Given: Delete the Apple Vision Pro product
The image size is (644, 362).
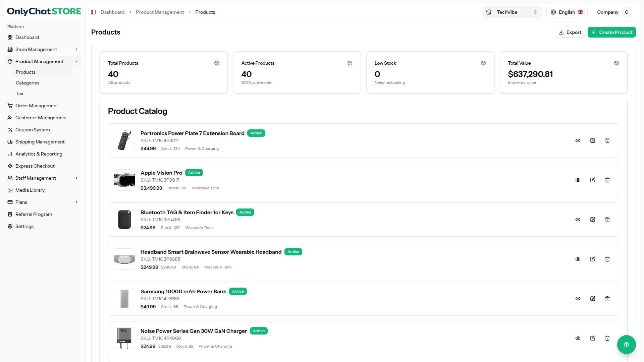Looking at the screenshot, I should pos(607,180).
